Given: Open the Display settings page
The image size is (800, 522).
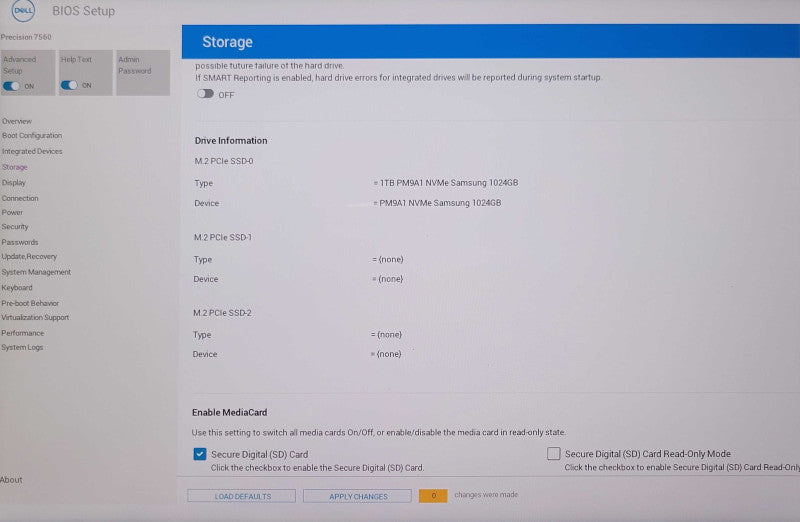Looking at the screenshot, I should [13, 183].
